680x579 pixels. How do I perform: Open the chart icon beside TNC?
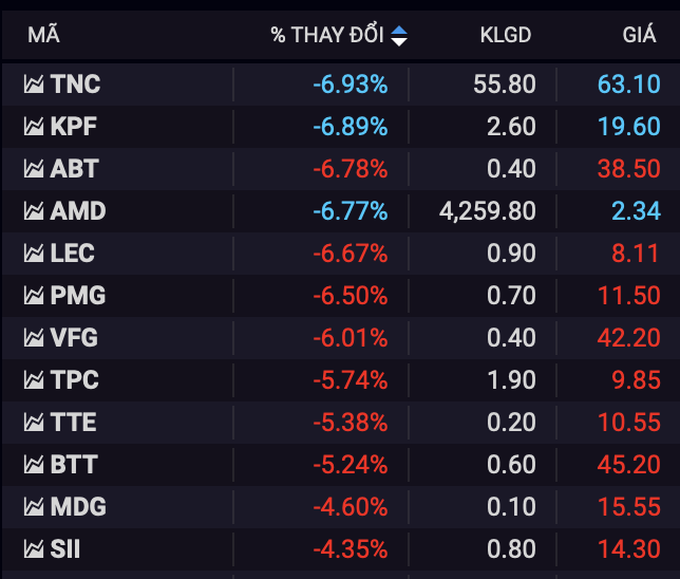pyautogui.click(x=35, y=84)
